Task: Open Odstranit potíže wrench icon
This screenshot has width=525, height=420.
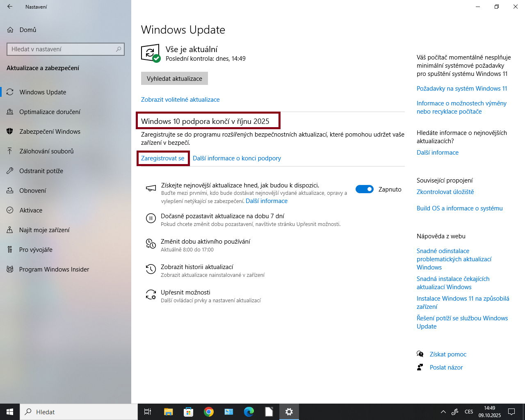Action: tap(10, 171)
